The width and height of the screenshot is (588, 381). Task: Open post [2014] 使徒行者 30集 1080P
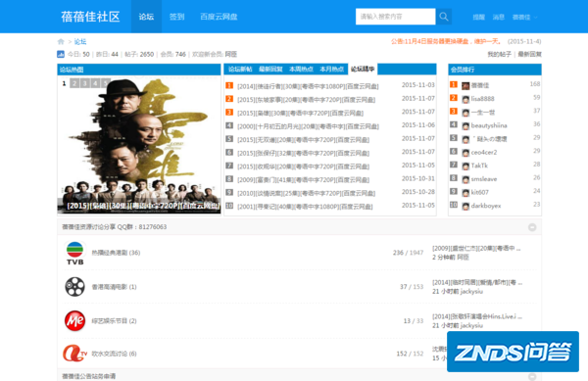(x=308, y=86)
